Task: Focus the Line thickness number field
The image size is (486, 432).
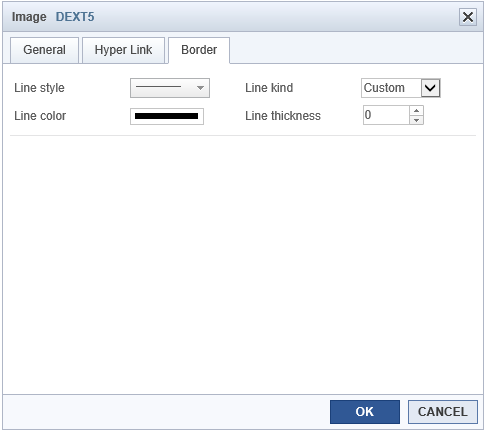Action: point(386,115)
